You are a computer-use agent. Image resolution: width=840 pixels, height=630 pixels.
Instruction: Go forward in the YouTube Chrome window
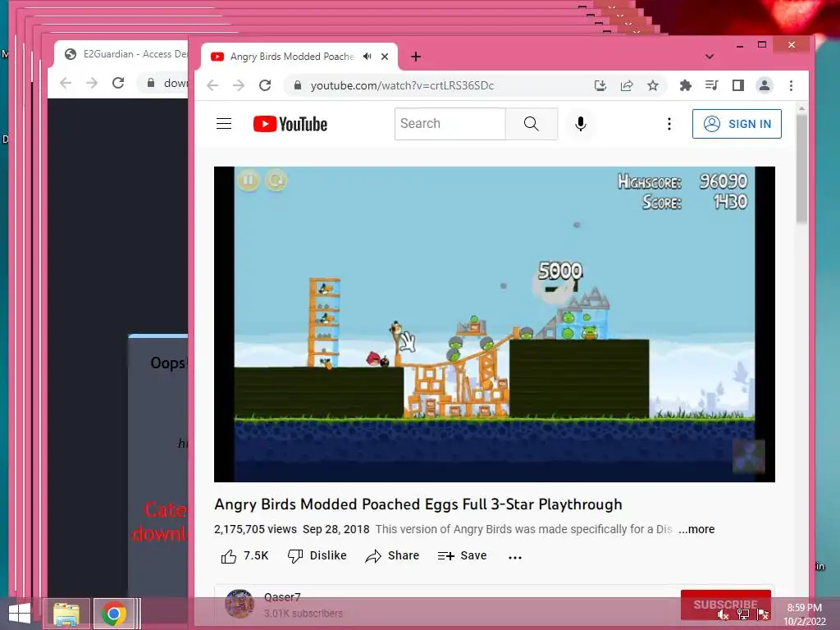click(x=239, y=85)
